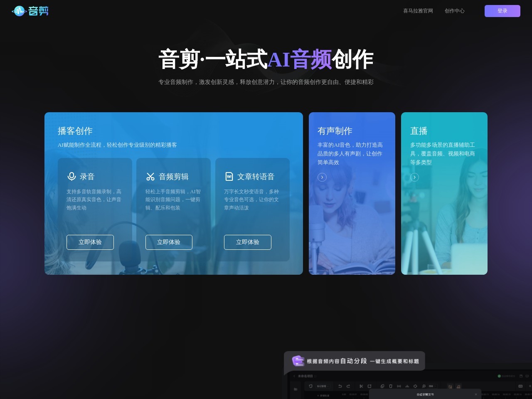The height and width of the screenshot is (399, 532).
Task: Click the undo arrow in editor preview
Action: pos(340,386)
